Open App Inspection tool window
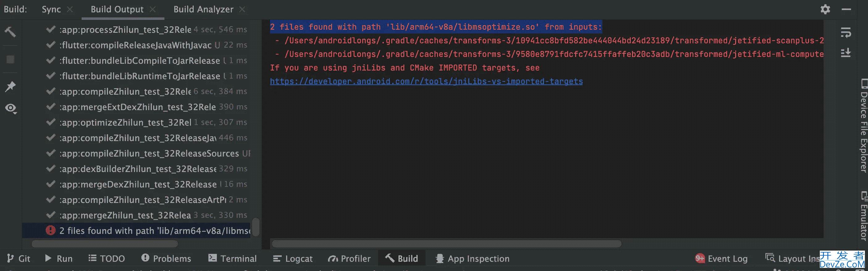 (472, 259)
